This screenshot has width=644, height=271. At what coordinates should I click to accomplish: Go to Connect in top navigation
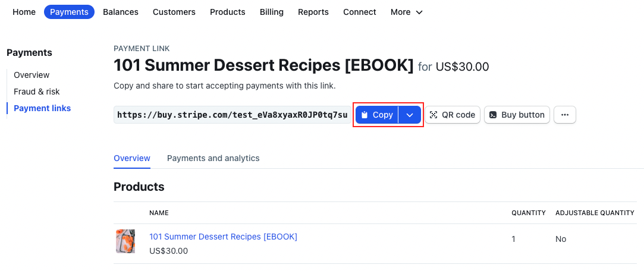[x=360, y=12]
